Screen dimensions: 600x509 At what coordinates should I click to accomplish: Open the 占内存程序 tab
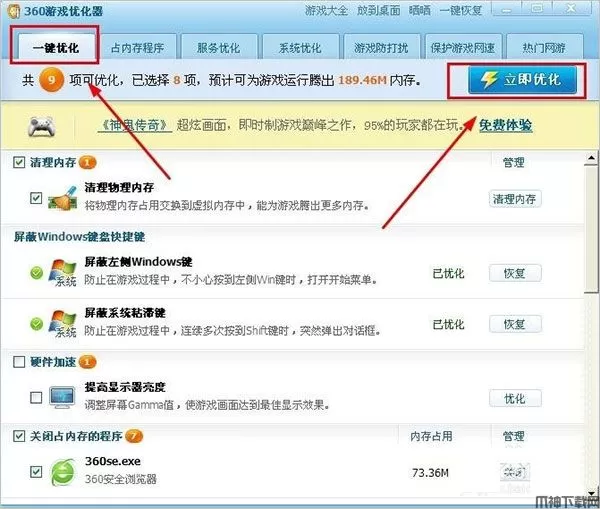[137, 47]
